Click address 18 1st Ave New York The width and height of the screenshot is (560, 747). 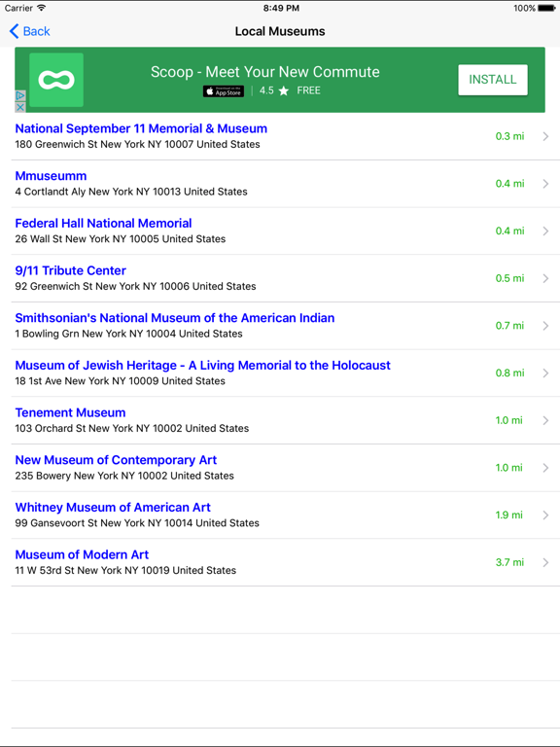point(121,381)
